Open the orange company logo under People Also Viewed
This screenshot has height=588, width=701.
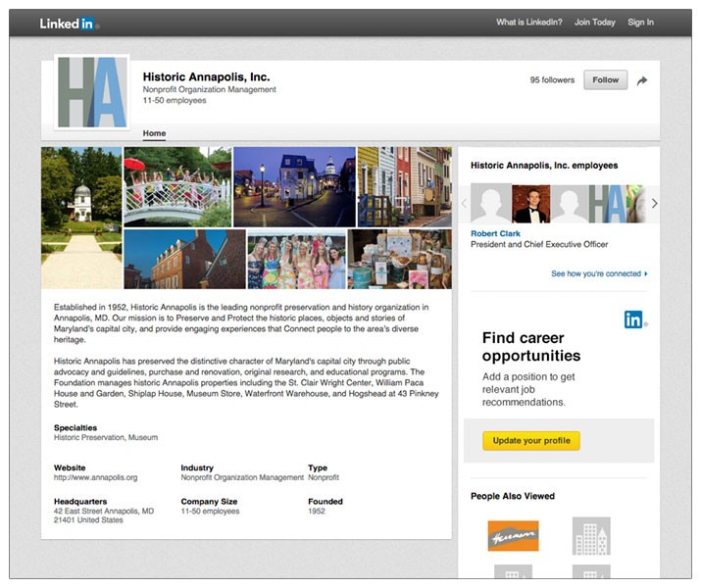513,536
